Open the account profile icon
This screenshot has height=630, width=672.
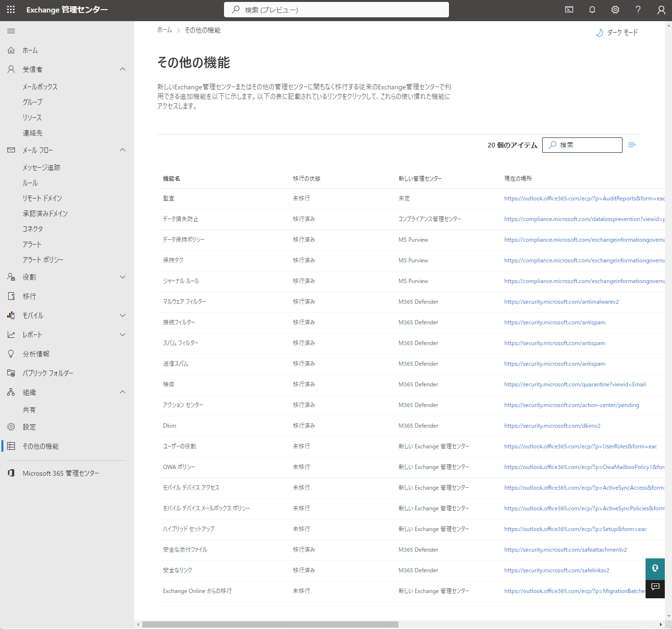661,10
